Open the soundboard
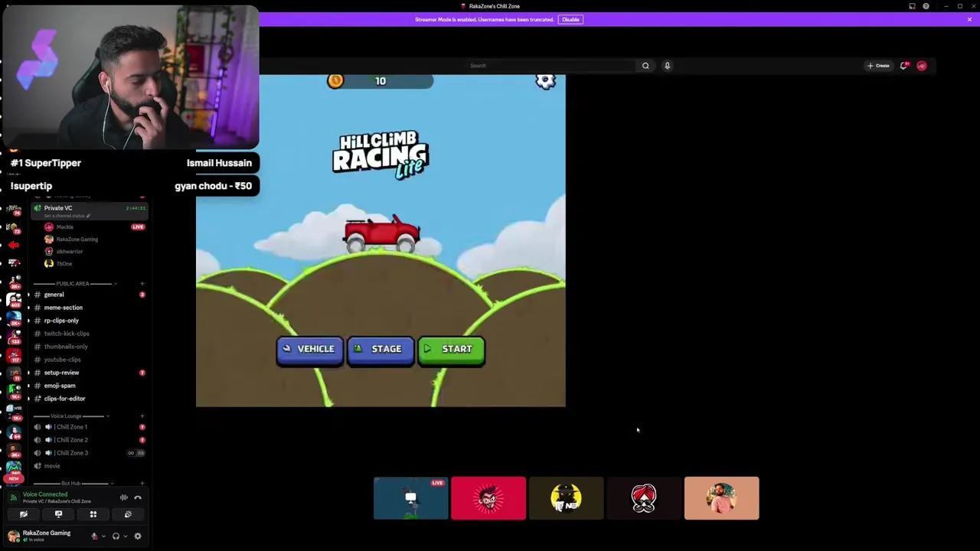The image size is (980, 551). tap(128, 514)
